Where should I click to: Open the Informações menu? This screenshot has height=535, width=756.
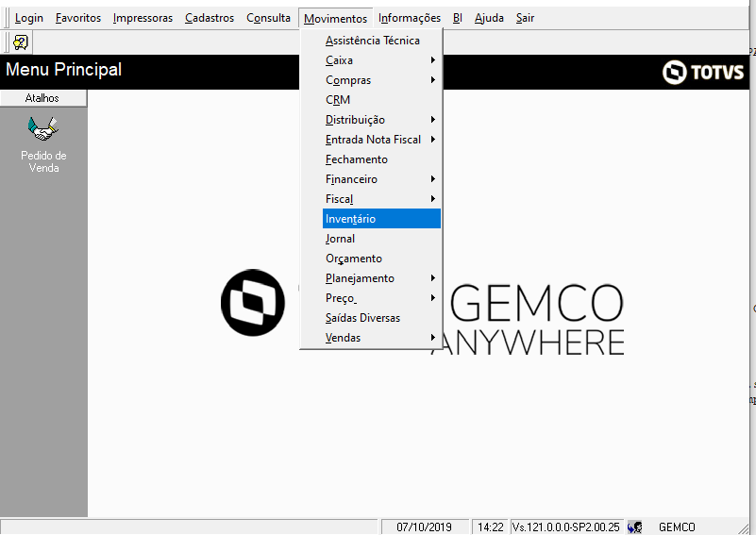[410, 18]
